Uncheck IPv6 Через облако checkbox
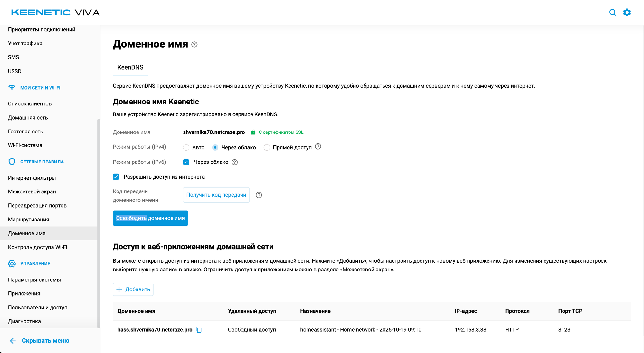This screenshot has width=644, height=353. [x=186, y=162]
